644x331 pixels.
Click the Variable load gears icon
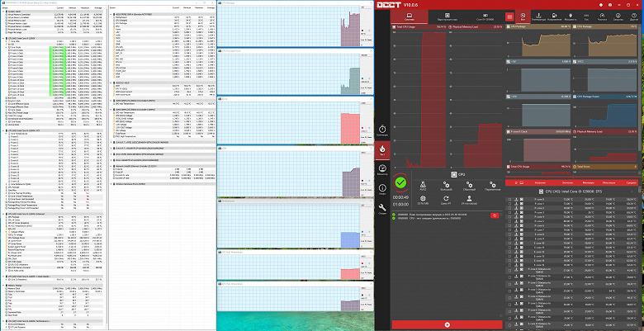(x=492, y=186)
